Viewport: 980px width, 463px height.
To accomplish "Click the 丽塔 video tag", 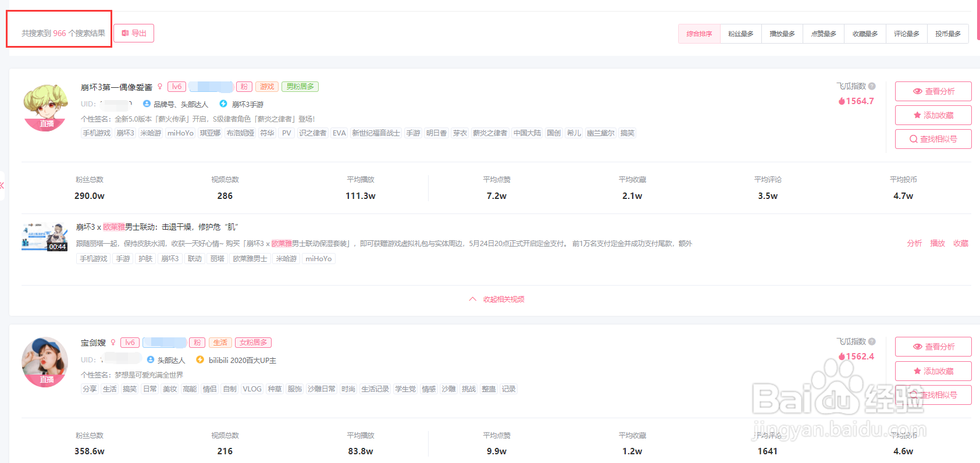I will [218, 259].
